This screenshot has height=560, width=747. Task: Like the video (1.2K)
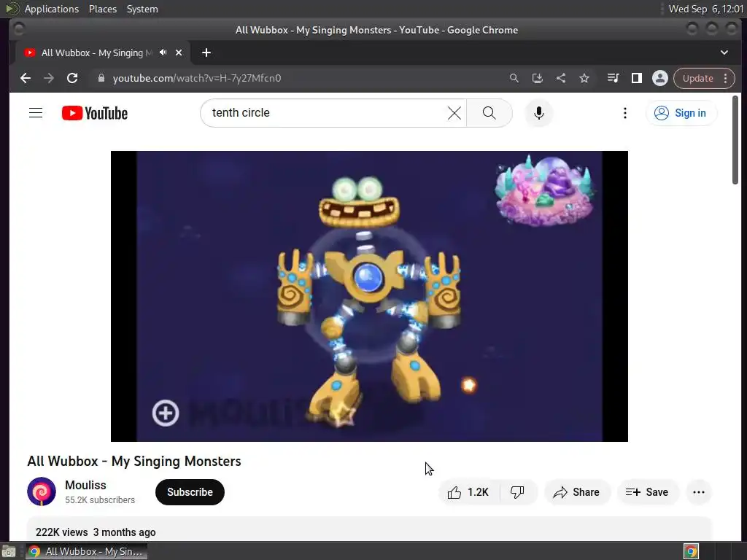[x=469, y=492]
